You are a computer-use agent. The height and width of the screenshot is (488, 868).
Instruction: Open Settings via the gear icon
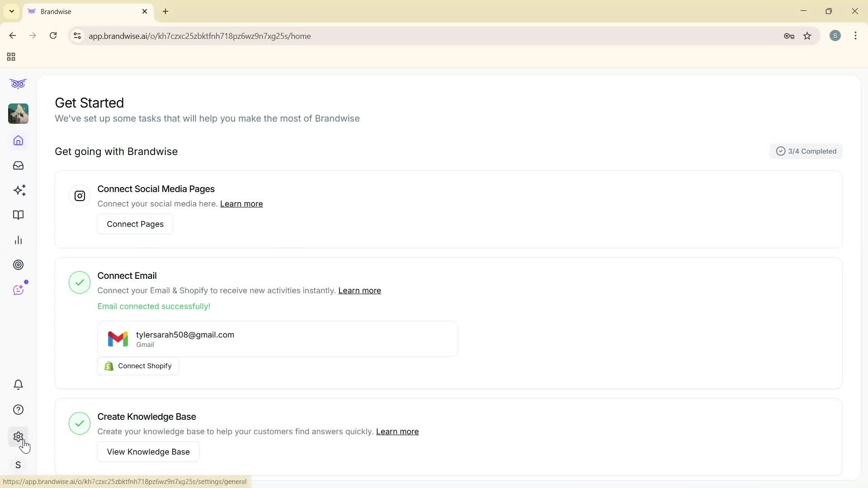pyautogui.click(x=18, y=436)
